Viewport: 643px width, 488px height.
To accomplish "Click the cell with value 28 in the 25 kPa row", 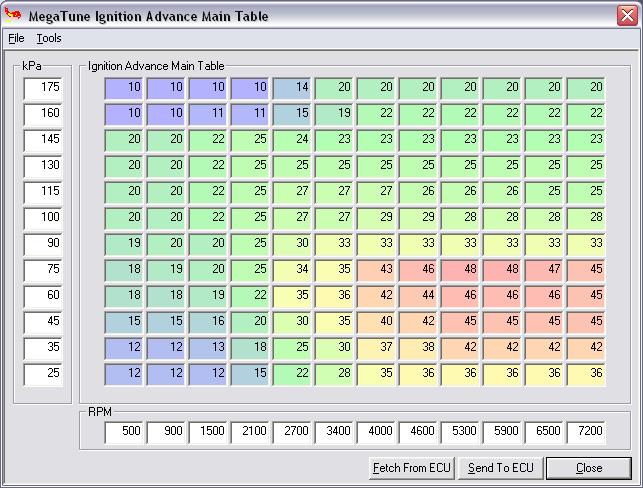I will (334, 374).
